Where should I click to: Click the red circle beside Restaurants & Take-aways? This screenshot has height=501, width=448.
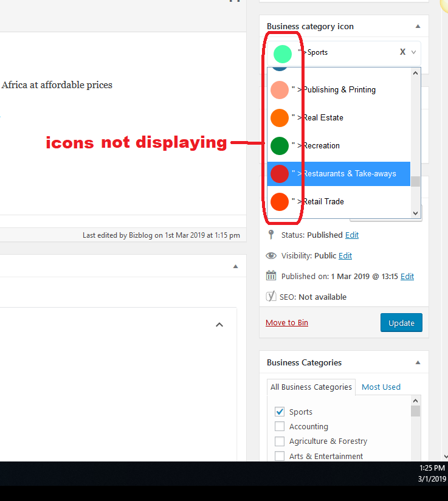[280, 174]
